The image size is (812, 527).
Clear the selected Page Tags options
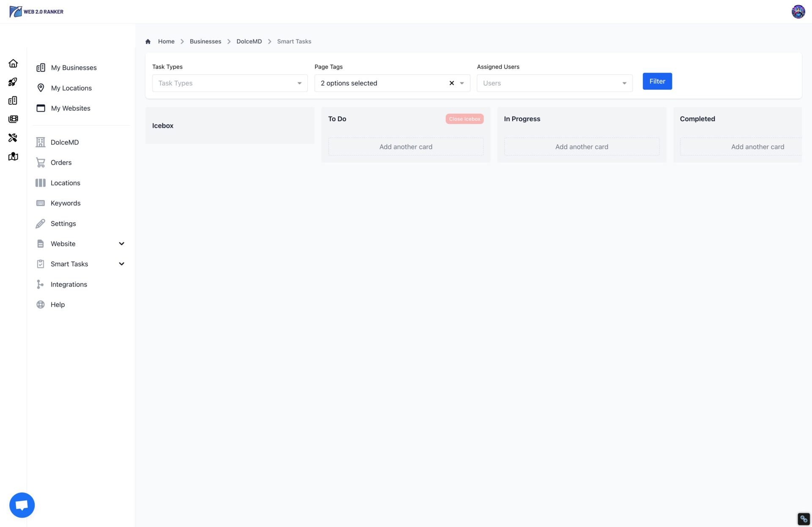click(x=451, y=83)
